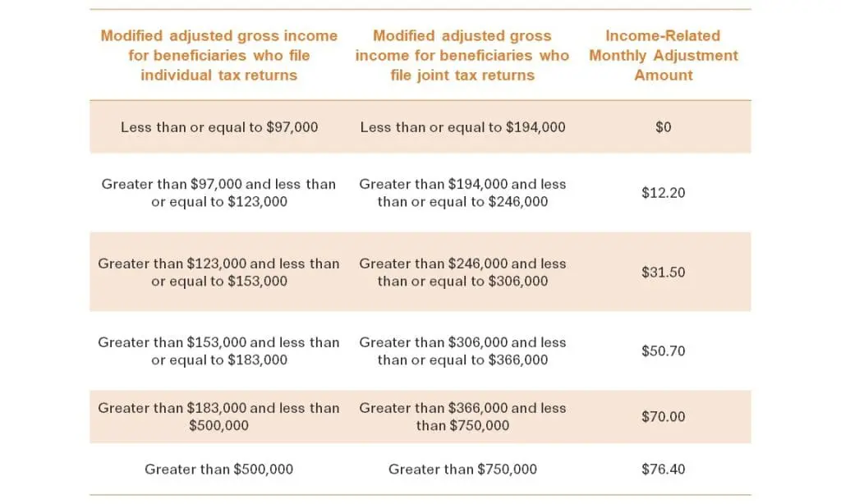The width and height of the screenshot is (841, 504).
Task: Click the $183,000 to $500,000 individual range
Action: (x=218, y=417)
